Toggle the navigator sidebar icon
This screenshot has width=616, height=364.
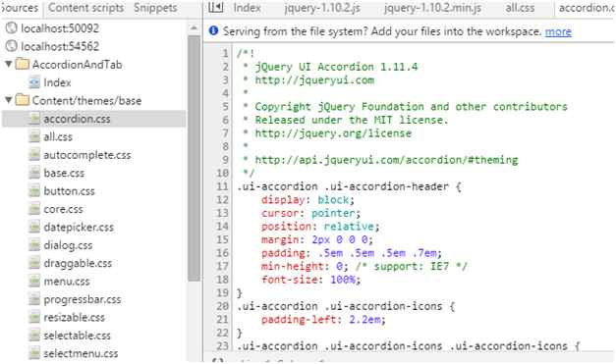click(216, 8)
